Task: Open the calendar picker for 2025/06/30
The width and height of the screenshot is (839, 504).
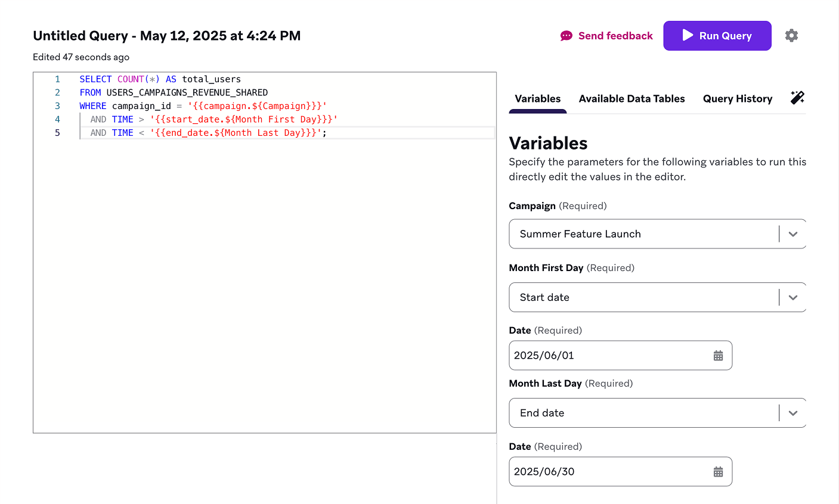Action: coord(718,471)
